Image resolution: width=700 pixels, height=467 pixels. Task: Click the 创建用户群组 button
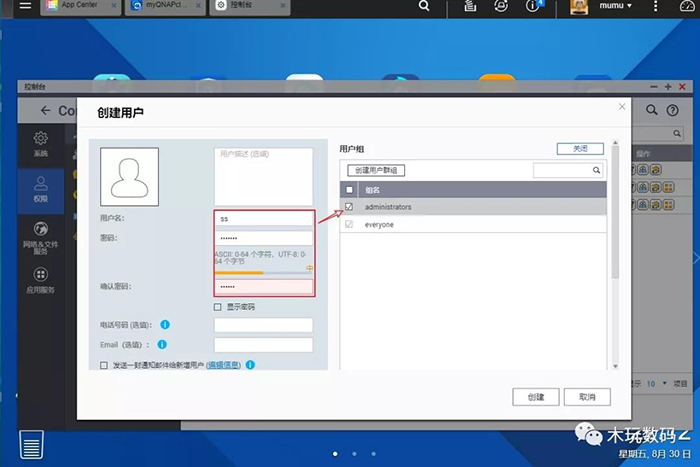pos(376,170)
